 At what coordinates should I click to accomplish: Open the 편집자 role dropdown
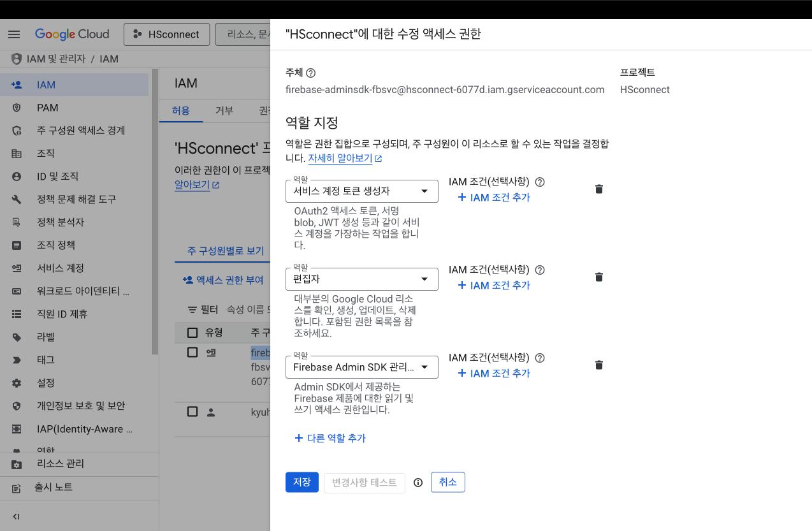point(362,279)
